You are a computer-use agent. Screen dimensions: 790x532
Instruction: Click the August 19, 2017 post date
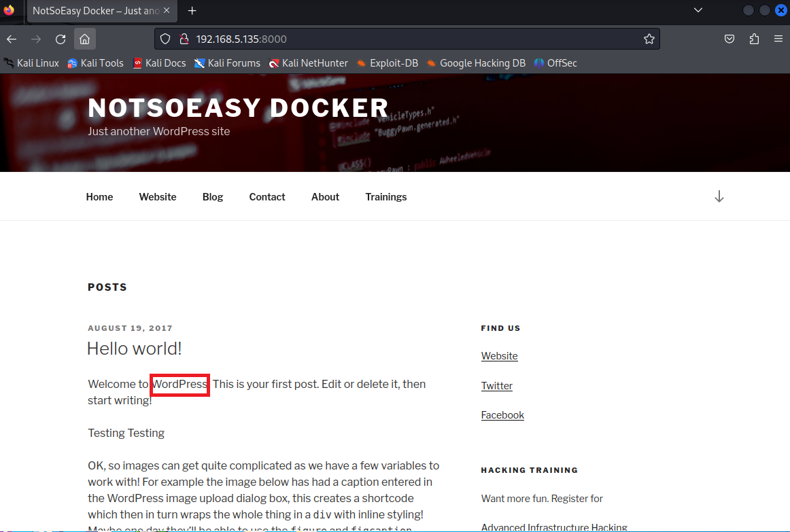pyautogui.click(x=130, y=328)
